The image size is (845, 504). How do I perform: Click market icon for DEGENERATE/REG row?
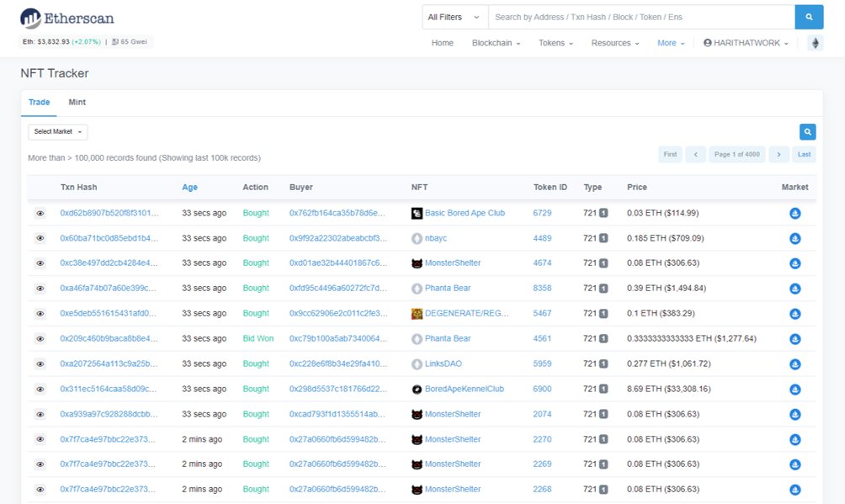795,314
